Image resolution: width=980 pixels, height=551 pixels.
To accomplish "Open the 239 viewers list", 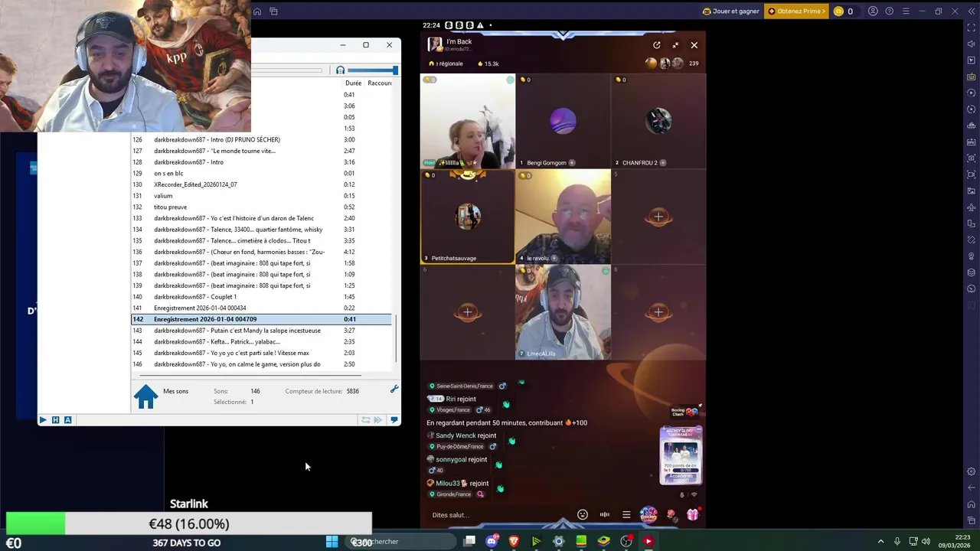I will coord(694,64).
